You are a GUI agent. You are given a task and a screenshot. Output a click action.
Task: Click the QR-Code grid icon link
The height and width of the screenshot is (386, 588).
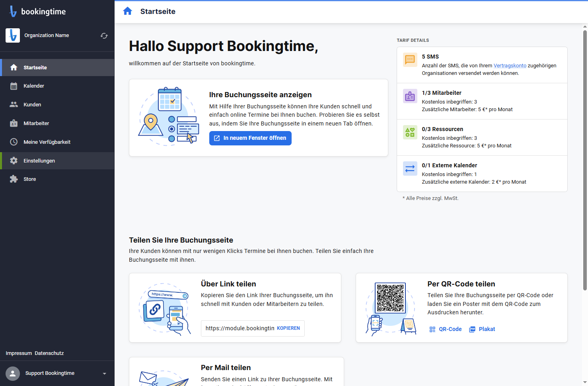(x=432, y=329)
